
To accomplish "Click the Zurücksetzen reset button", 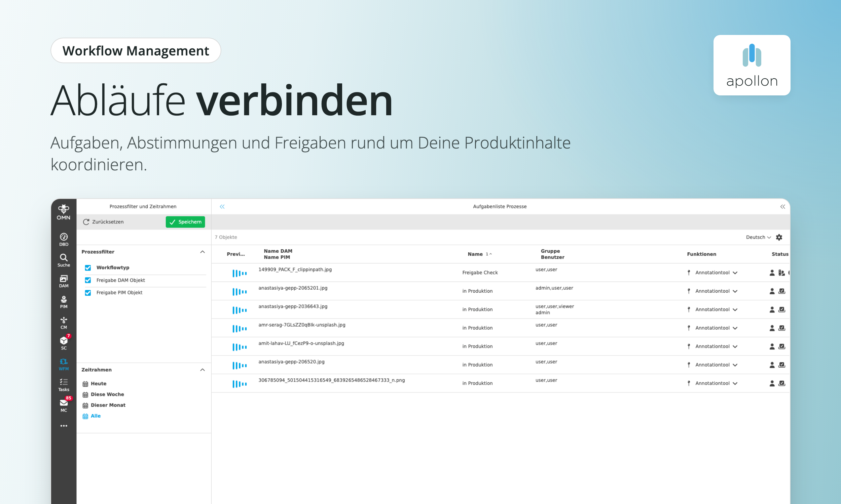I will 103,222.
